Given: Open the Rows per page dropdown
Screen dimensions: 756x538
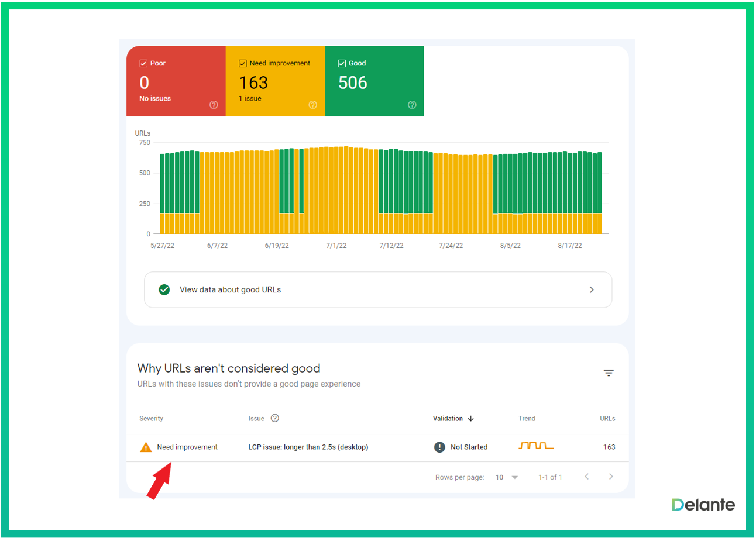Looking at the screenshot, I should 507,477.
